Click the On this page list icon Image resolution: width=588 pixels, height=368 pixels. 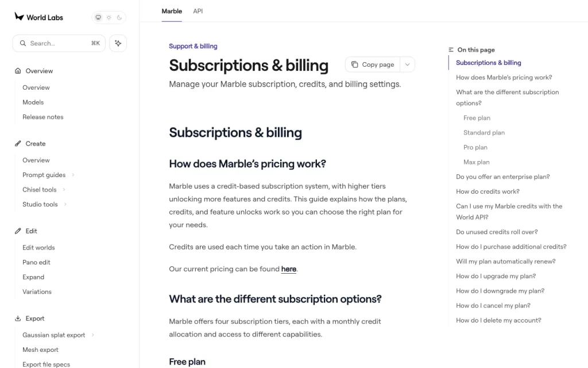coord(451,49)
